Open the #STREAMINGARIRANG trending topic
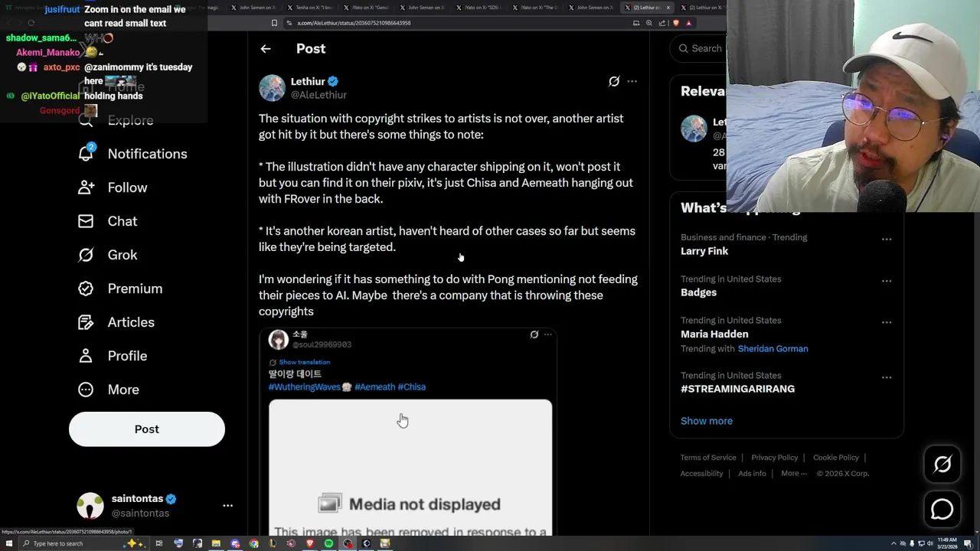This screenshot has height=551, width=980. pos(737,389)
